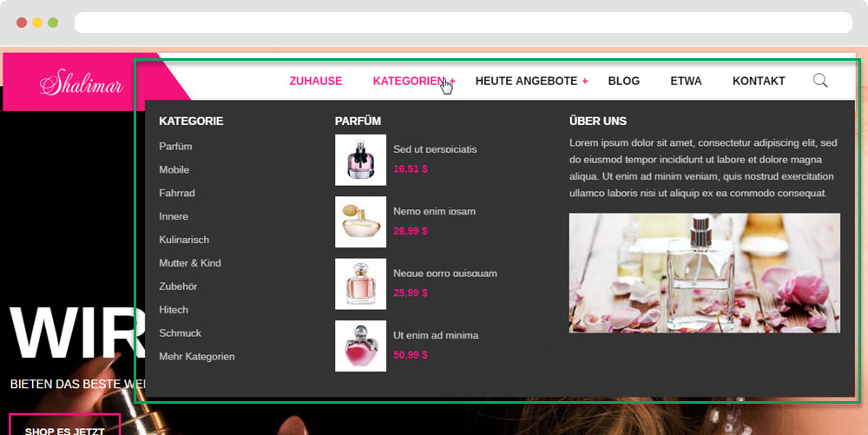
Task: Choose the Mobile category link
Action: [x=174, y=169]
